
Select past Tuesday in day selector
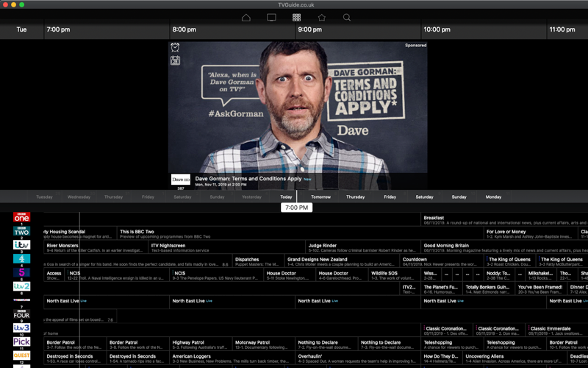(x=44, y=197)
